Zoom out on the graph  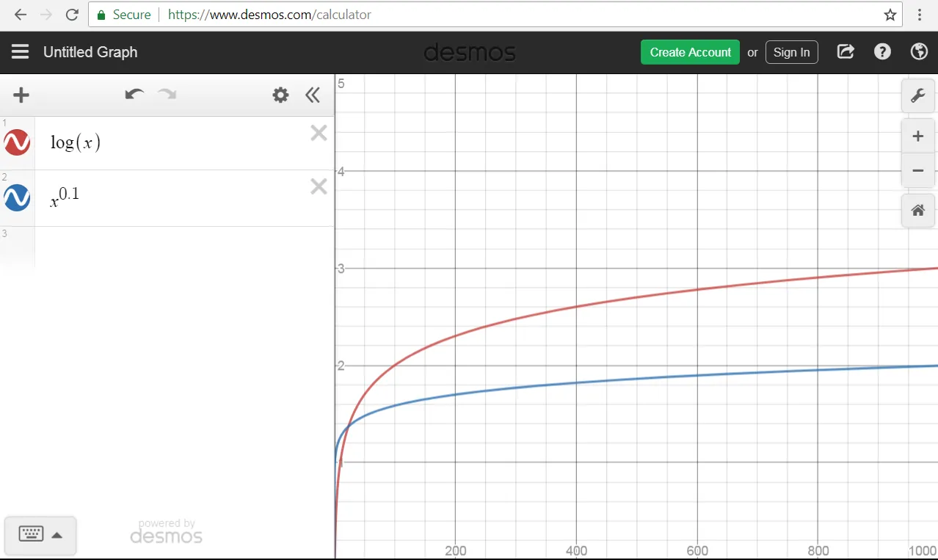[x=917, y=171]
